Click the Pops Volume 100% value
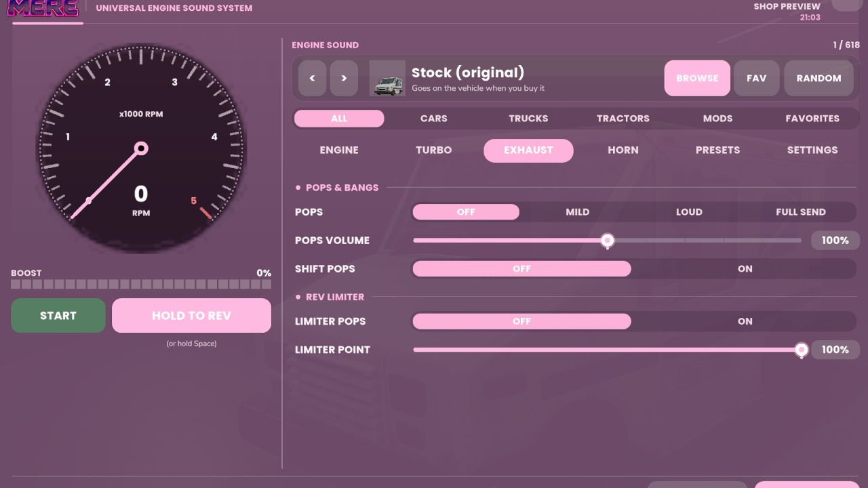The height and width of the screenshot is (488, 868). (x=835, y=241)
